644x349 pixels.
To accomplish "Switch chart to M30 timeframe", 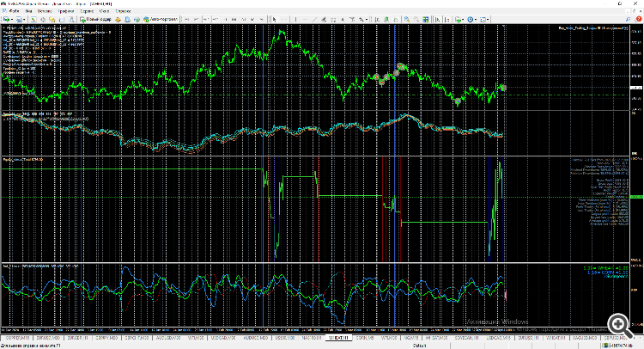I will pos(216,19).
